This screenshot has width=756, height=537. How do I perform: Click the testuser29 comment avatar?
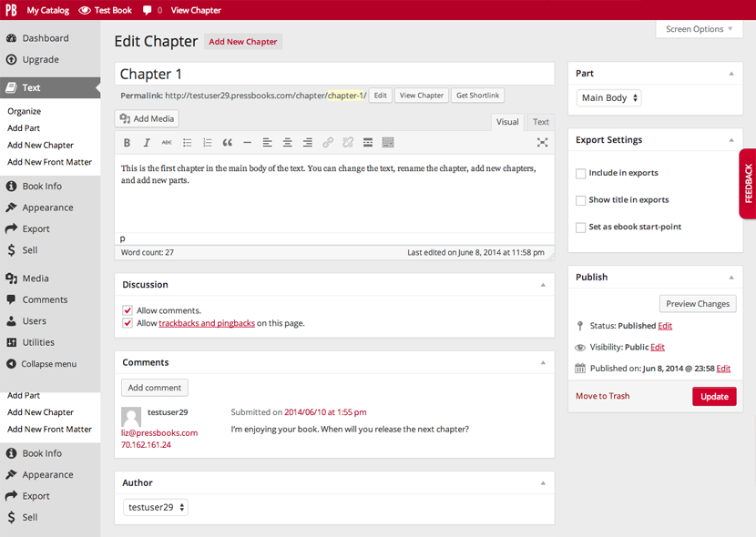[131, 417]
